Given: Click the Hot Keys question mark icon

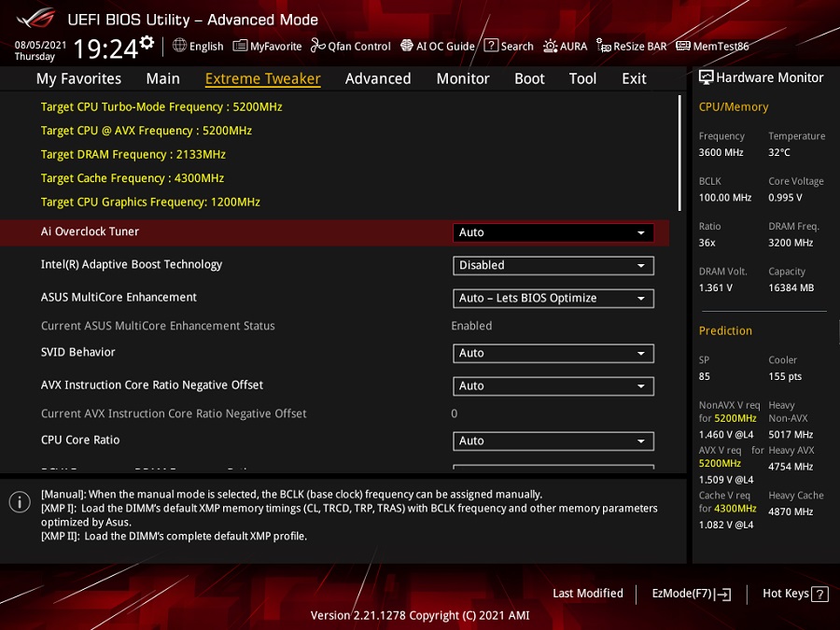Looking at the screenshot, I should click(x=819, y=594).
